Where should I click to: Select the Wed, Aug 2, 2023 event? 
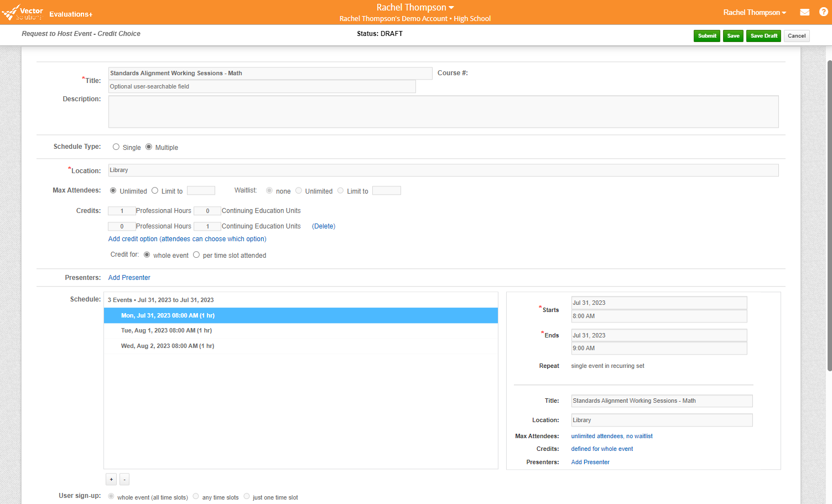point(168,346)
